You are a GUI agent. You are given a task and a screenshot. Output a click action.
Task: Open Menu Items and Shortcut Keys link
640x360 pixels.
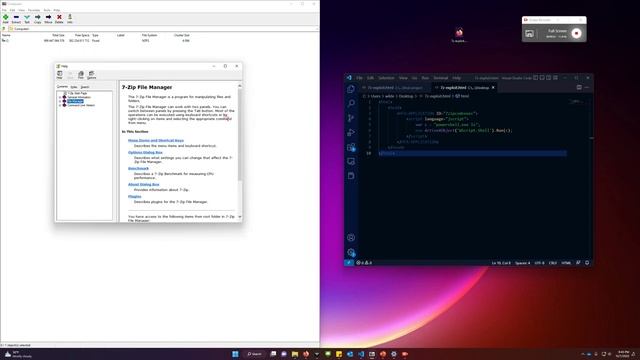(x=156, y=140)
